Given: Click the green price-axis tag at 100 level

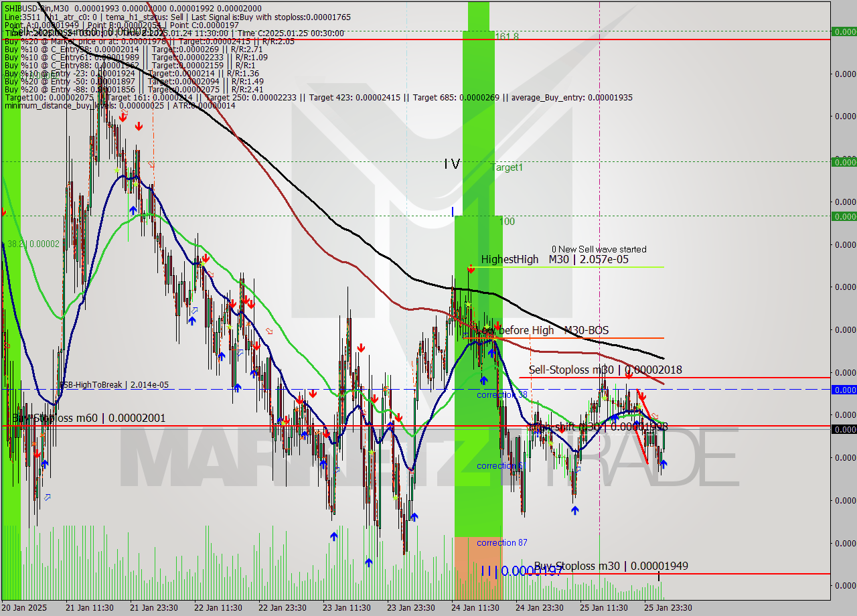Looking at the screenshot, I should (844, 216).
